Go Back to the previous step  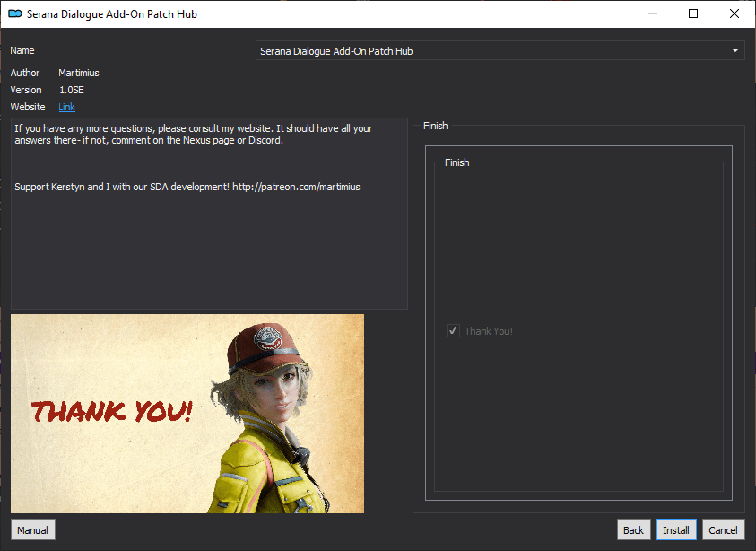pyautogui.click(x=633, y=529)
